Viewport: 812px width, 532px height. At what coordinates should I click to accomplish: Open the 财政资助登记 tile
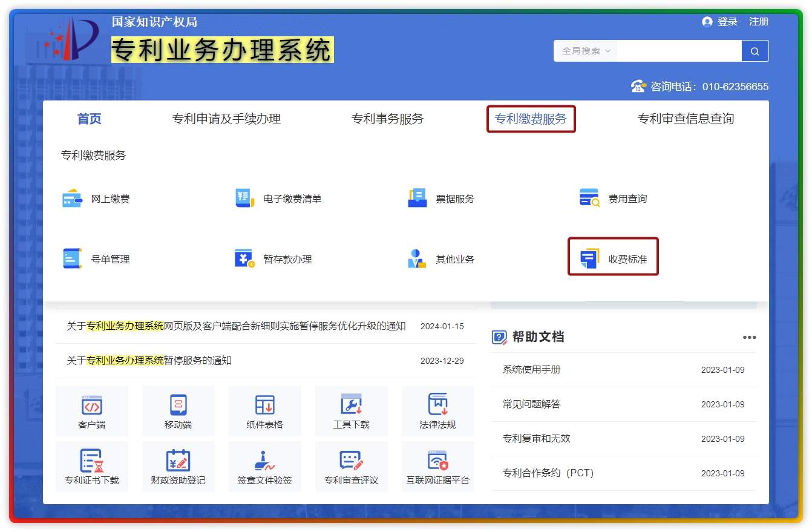tap(178, 467)
